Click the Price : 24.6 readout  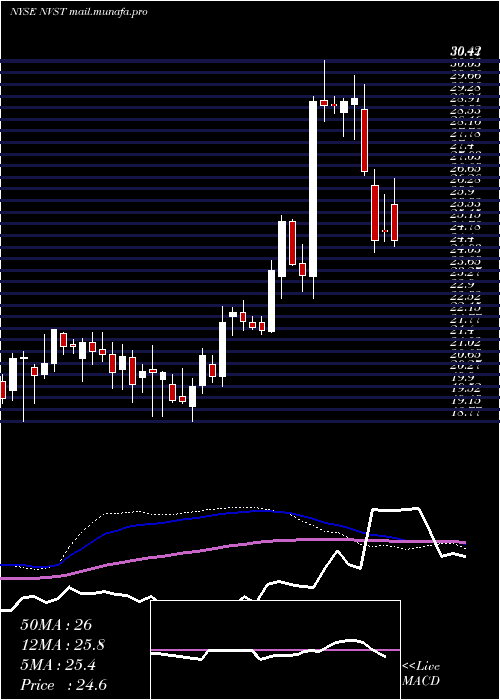(63, 685)
